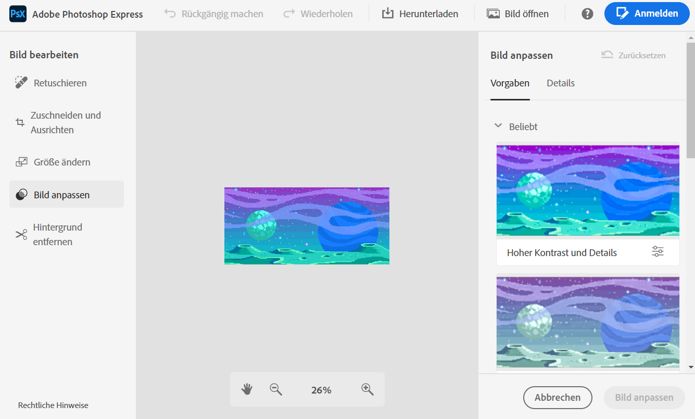
Task: Choose Hintergrund entfernen tool
Action: 58,234
